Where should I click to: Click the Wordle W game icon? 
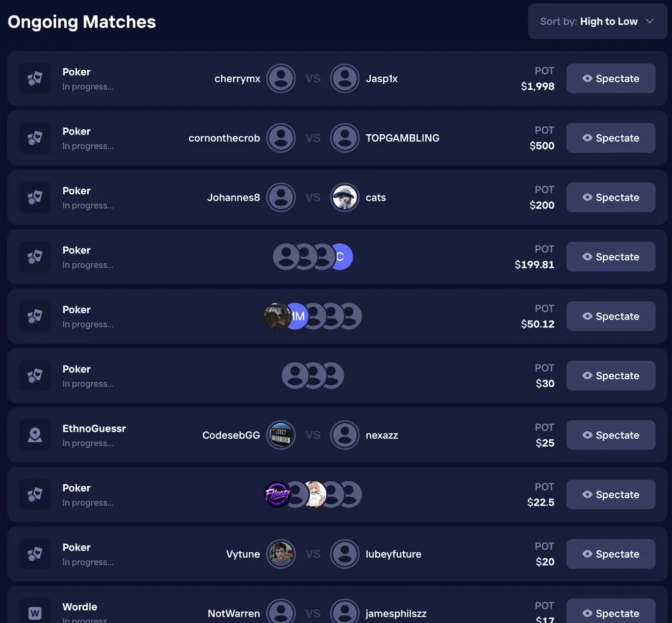pos(35,613)
